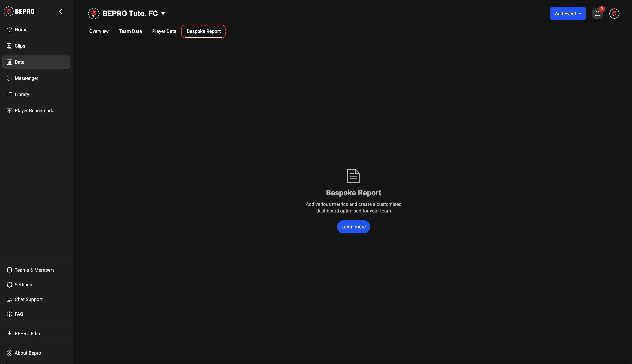The image size is (632, 364).
Task: Download BEPRO Editor
Action: click(x=29, y=334)
